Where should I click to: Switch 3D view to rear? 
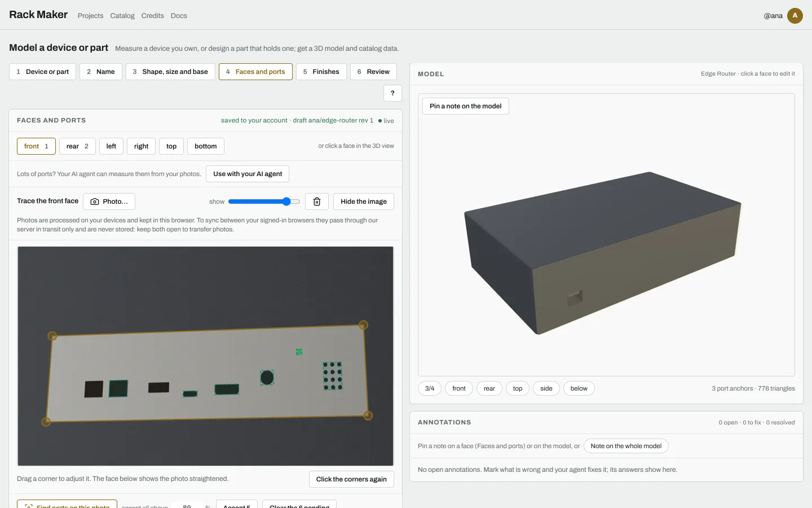pos(489,388)
